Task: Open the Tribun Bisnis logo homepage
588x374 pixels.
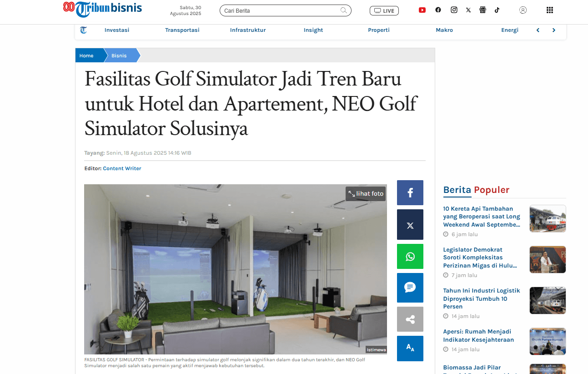Action: [x=103, y=9]
